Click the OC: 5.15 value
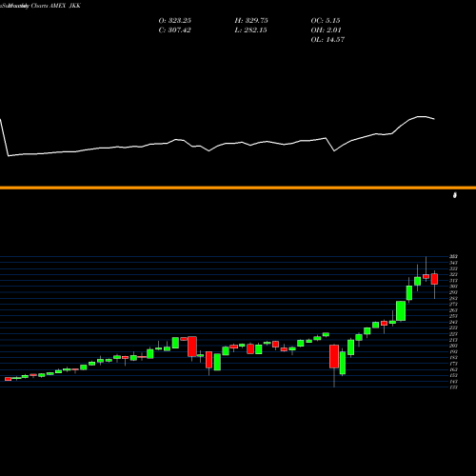Image resolution: width=476 pixels, height=476 pixels. pyautogui.click(x=326, y=21)
